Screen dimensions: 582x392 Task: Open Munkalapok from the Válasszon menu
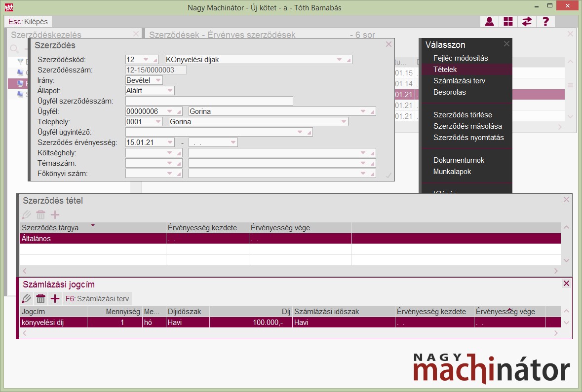tap(452, 172)
